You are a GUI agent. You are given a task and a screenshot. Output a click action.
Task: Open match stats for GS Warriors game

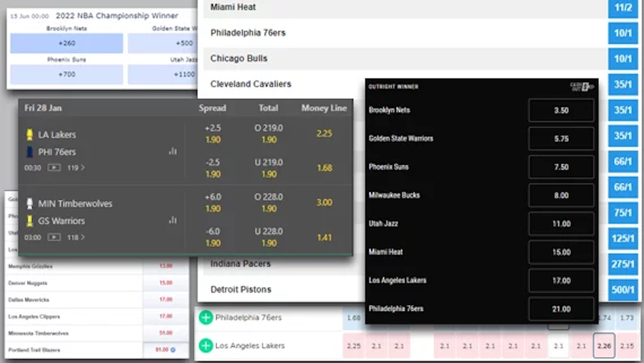(x=172, y=221)
